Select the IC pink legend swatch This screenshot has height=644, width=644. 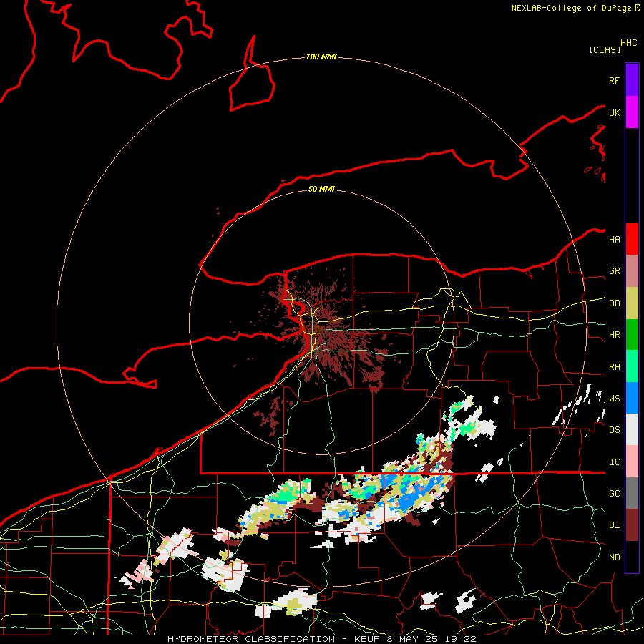click(x=632, y=462)
